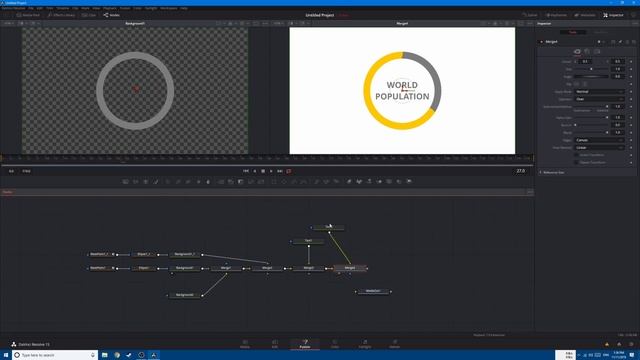Switch to the Color page tab
The height and width of the screenshot is (360, 640).
click(335, 344)
